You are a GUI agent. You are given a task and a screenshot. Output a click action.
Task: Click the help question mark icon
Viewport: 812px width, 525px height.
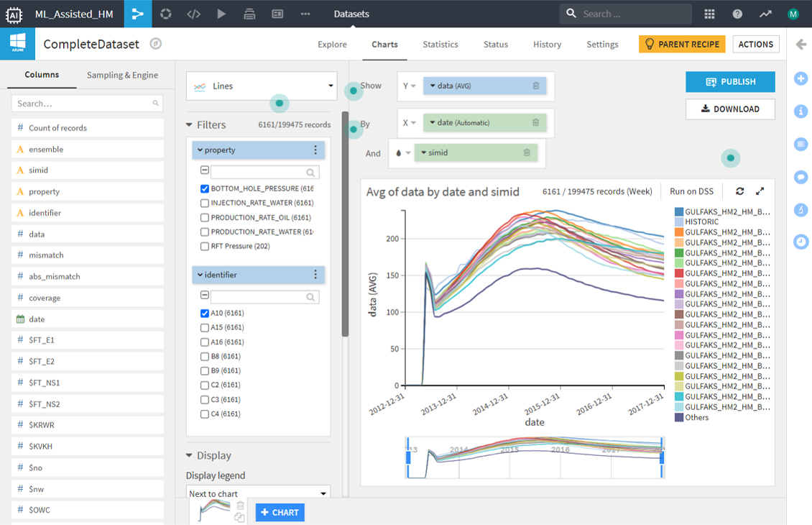click(x=737, y=14)
